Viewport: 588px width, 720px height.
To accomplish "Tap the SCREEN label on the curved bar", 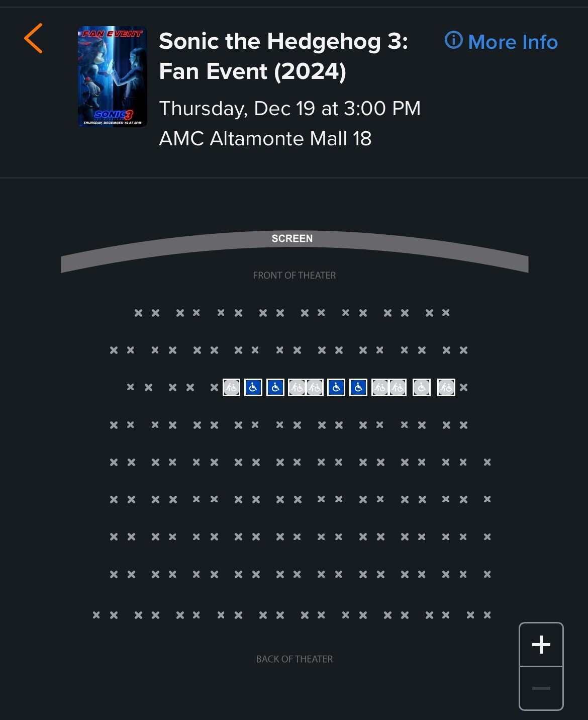I will pyautogui.click(x=292, y=238).
